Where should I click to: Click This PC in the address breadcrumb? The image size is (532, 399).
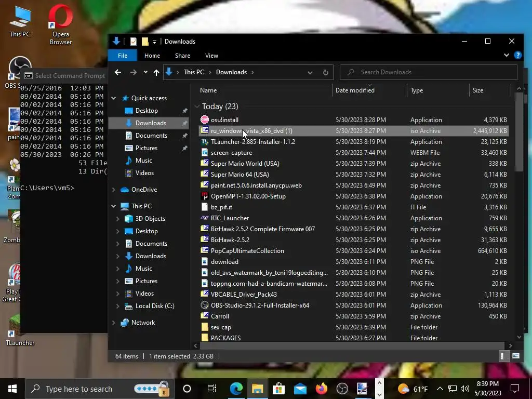pos(194,72)
